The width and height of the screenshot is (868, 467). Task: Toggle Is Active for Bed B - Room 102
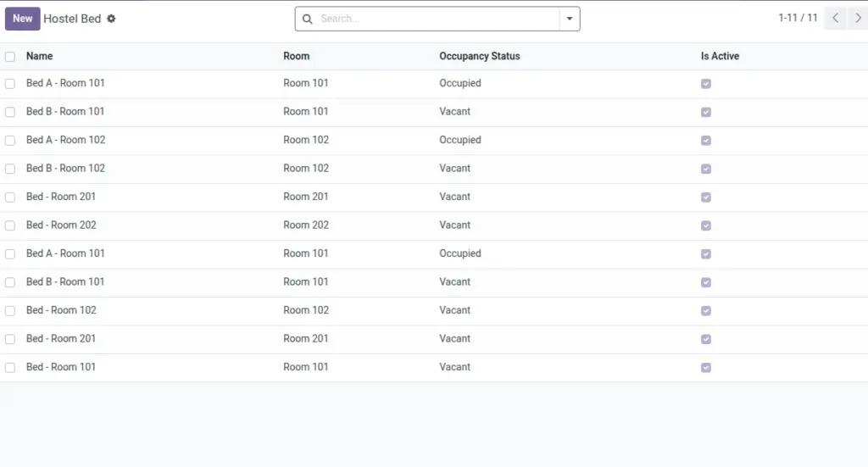pyautogui.click(x=706, y=169)
